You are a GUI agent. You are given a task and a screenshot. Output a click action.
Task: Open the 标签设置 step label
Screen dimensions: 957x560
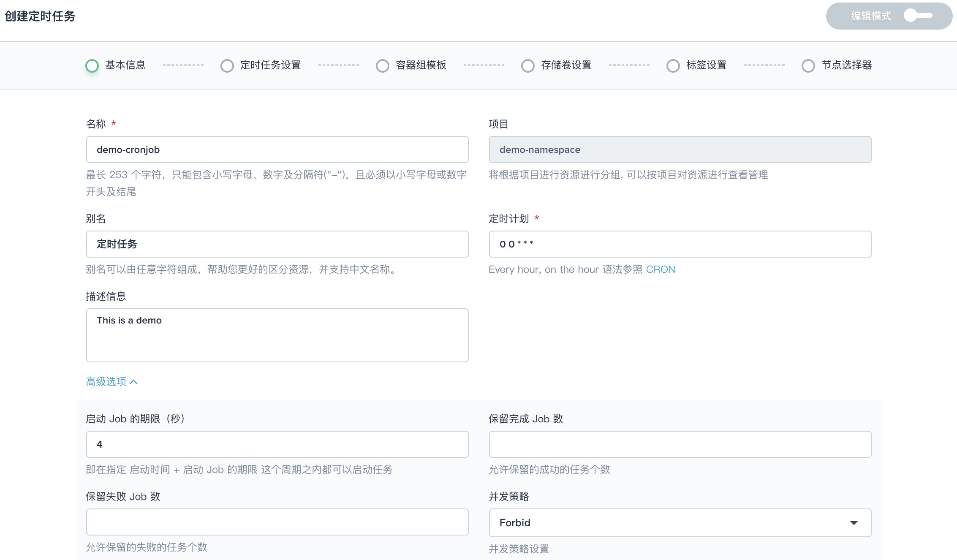point(707,65)
